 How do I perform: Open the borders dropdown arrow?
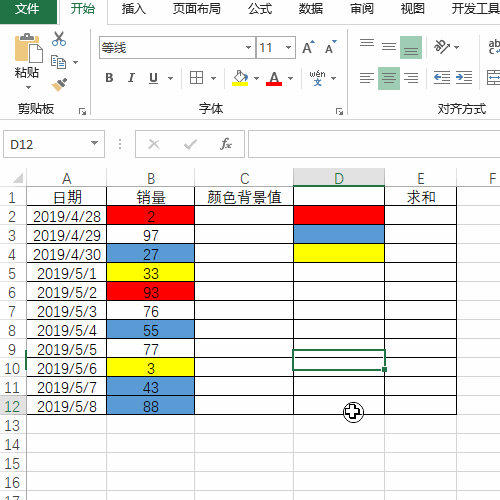214,78
